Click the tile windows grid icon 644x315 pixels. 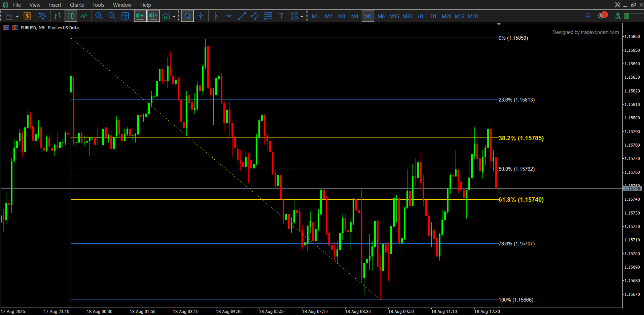125,16
